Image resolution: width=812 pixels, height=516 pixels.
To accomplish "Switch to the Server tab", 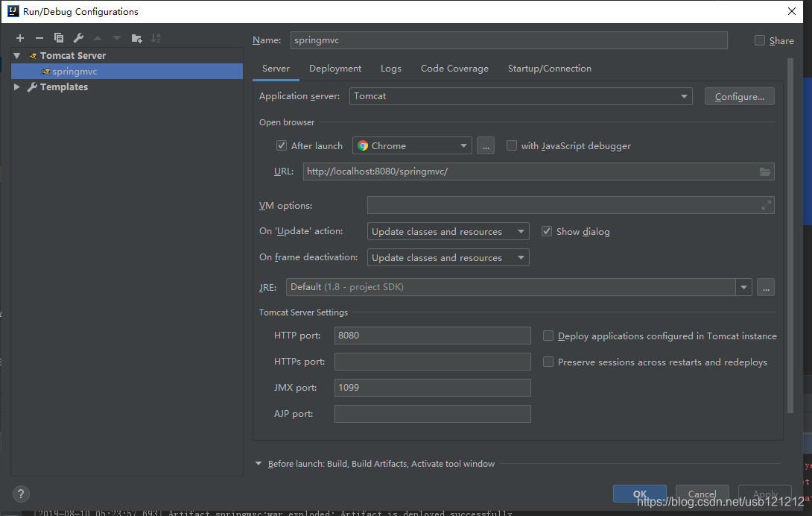I will click(276, 69).
